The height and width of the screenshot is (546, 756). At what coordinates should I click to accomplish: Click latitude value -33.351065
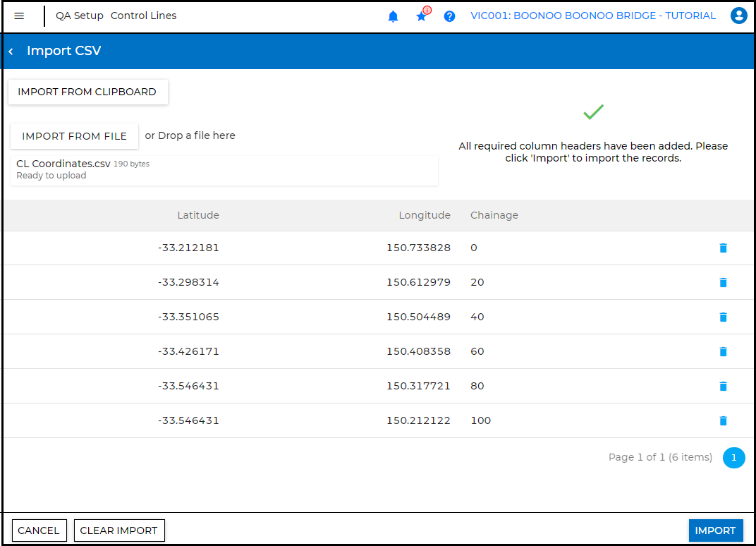coord(188,317)
